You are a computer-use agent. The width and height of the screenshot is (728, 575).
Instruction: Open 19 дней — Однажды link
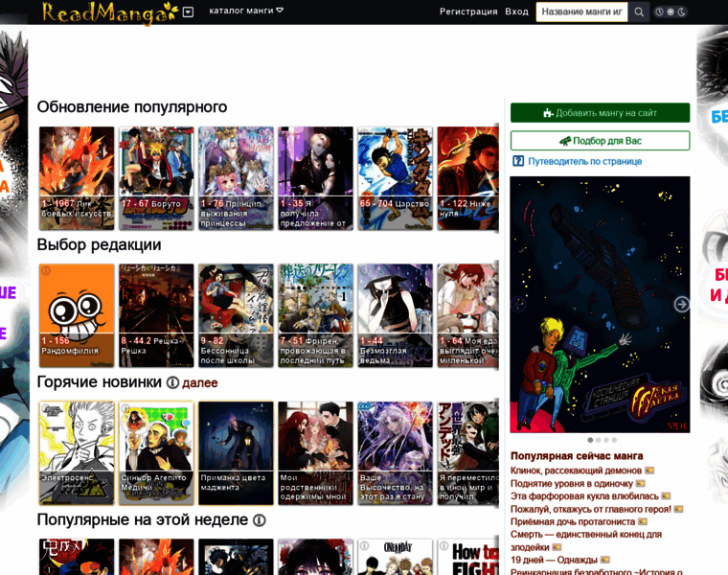click(x=554, y=560)
